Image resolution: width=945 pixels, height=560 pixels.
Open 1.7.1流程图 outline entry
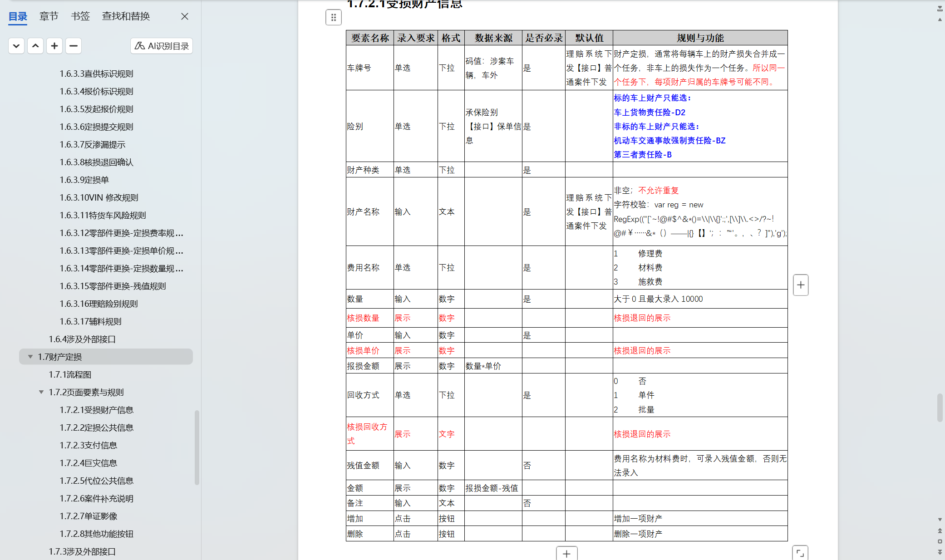(70, 374)
